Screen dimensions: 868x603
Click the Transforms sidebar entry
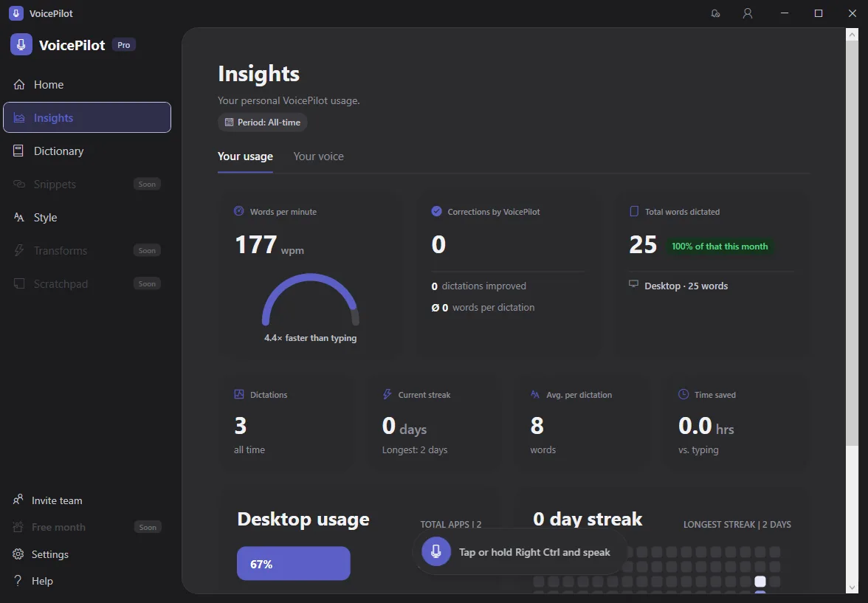coord(87,250)
